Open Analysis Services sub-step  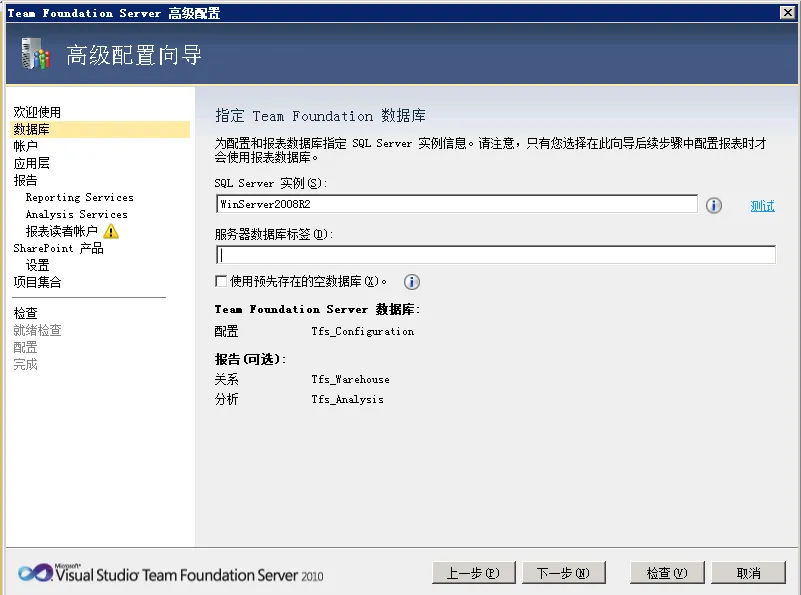pyautogui.click(x=77, y=215)
